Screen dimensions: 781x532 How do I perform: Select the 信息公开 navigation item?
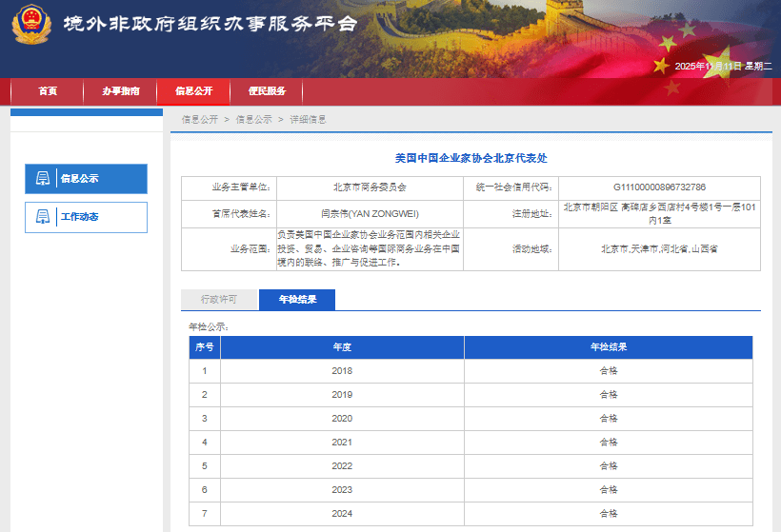pyautogui.click(x=193, y=91)
